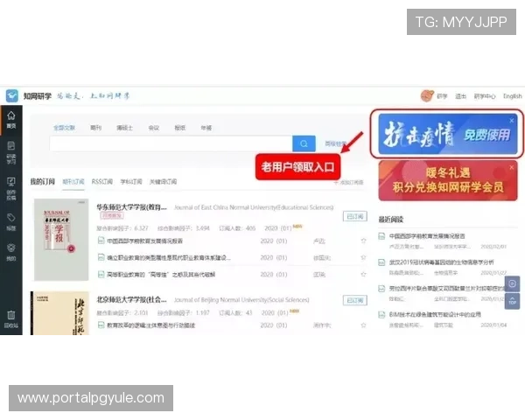Screen dimensions: 525x420
Task: Open journal title 华东师范大学学报(教育...
Action: (131, 207)
